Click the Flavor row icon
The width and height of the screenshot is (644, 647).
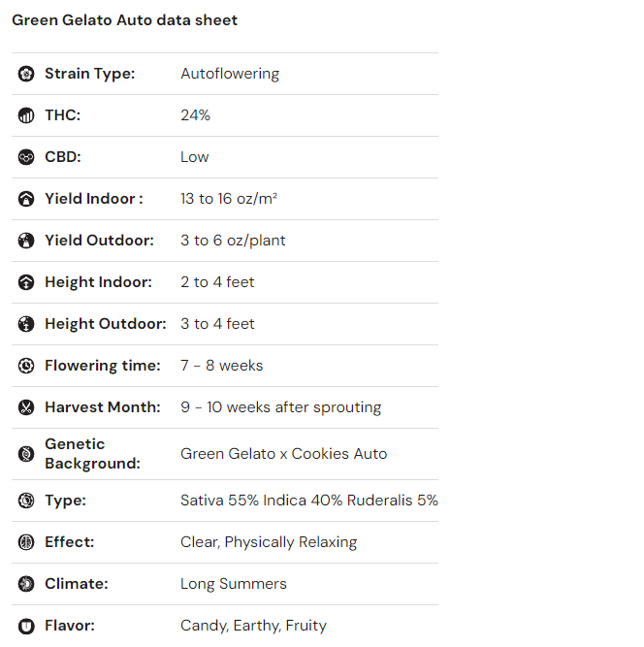[26, 626]
